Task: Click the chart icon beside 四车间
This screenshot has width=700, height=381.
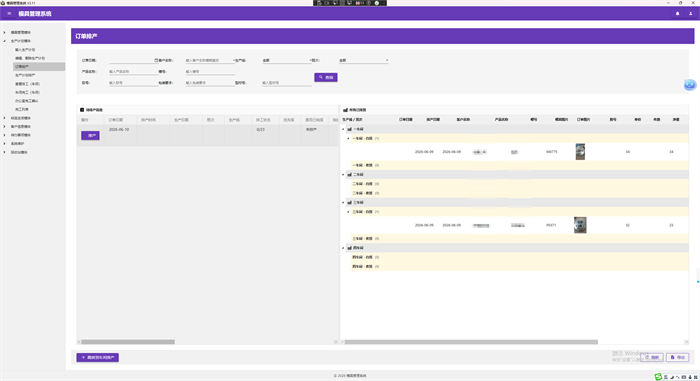Action: pos(350,248)
